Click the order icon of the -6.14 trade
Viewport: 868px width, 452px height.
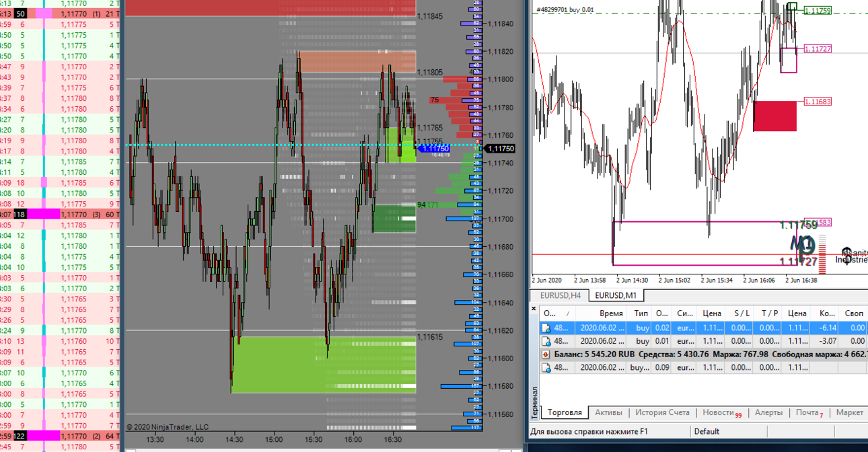[x=547, y=328]
